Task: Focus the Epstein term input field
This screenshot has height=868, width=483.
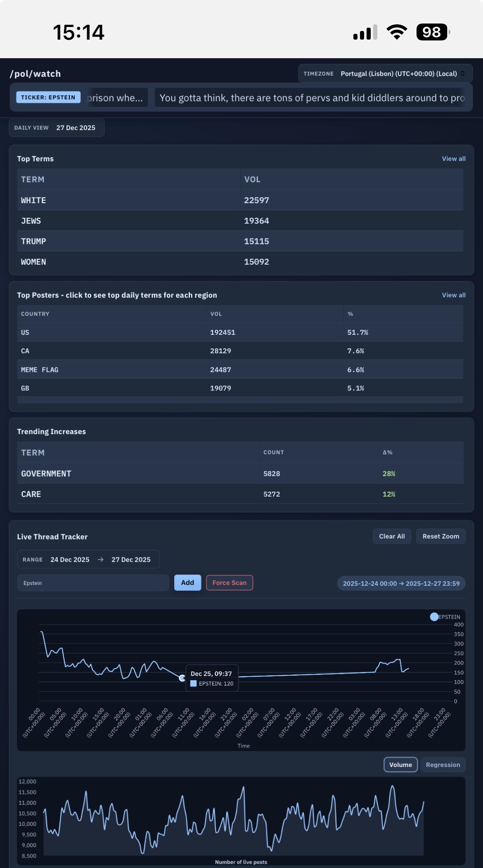Action: [93, 583]
